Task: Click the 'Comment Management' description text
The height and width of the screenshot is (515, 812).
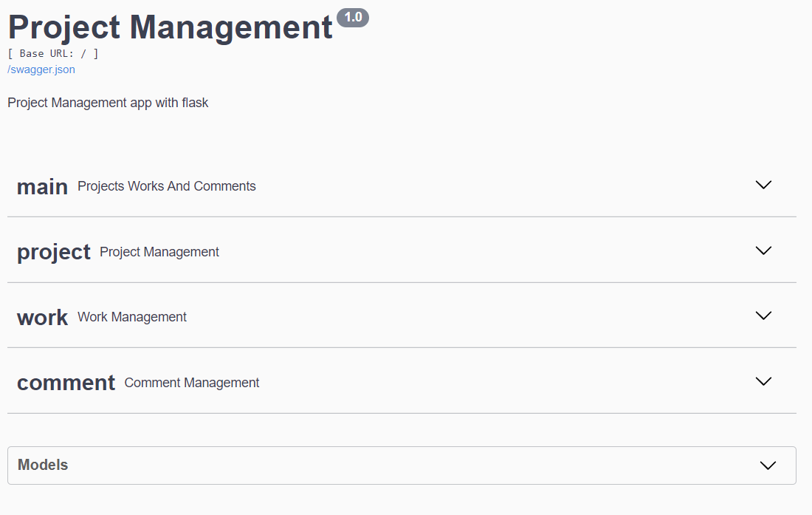Action: [x=192, y=383]
